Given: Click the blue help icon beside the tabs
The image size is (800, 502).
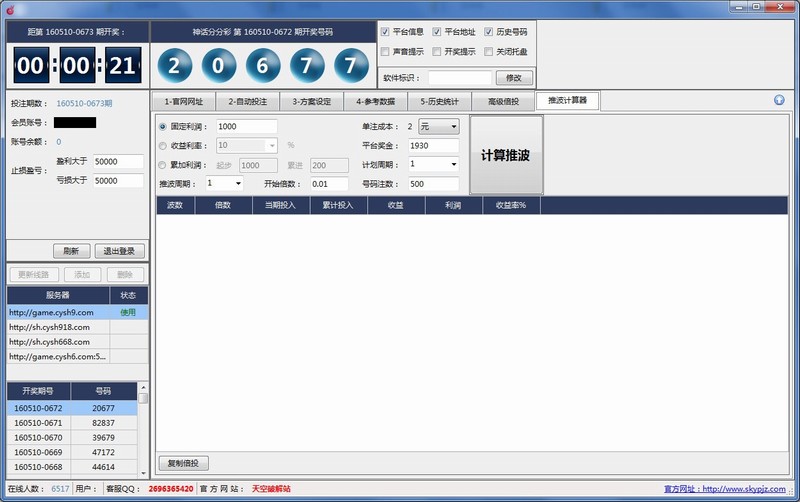Looking at the screenshot, I should [x=778, y=100].
